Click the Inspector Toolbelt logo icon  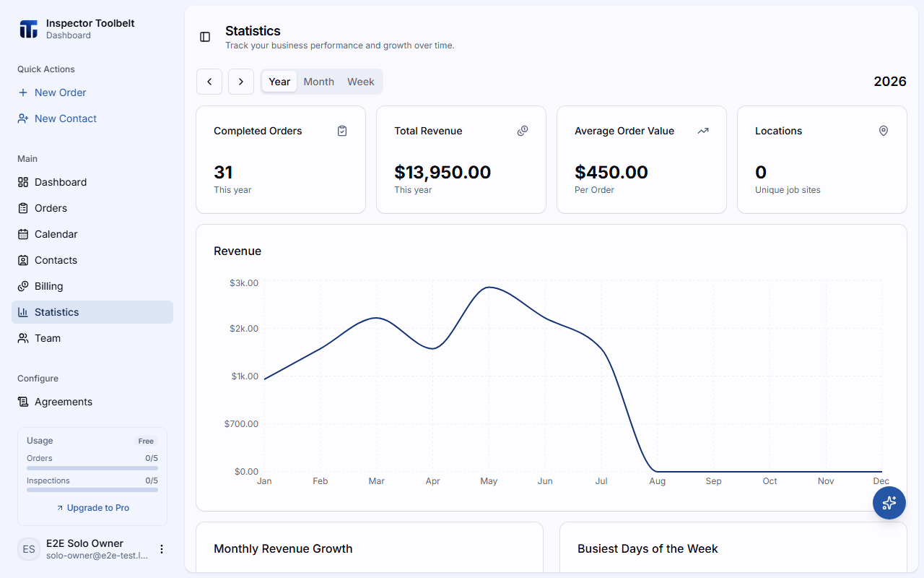tap(28, 29)
